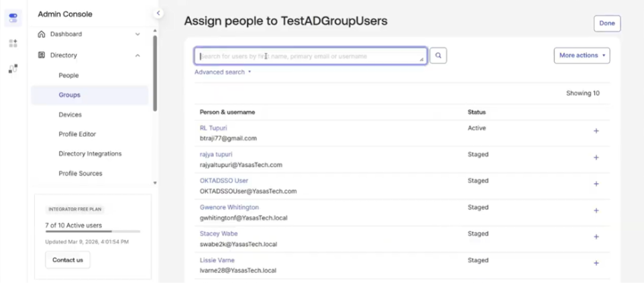The width and height of the screenshot is (644, 305).
Task: Click the Admin Console toggle icon in left rail
Action: tap(13, 17)
